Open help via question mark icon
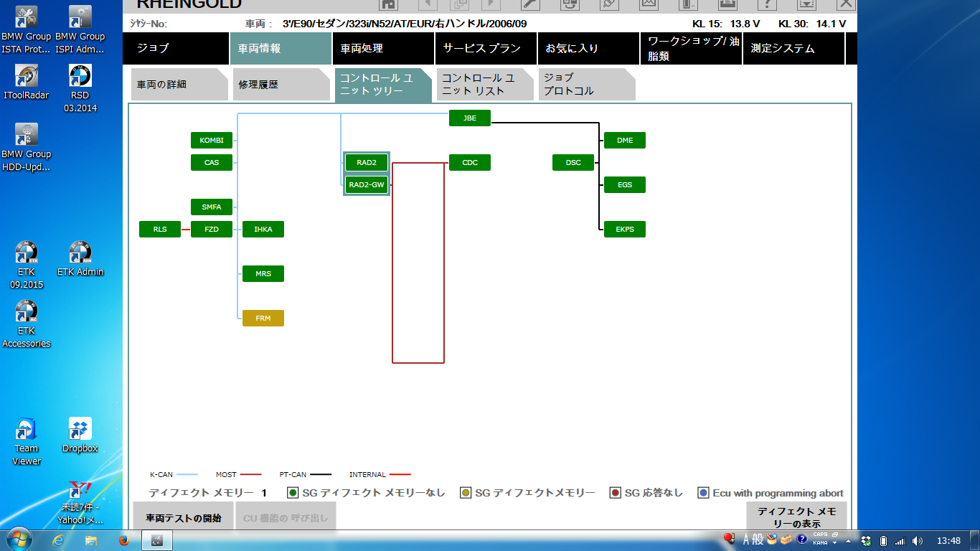The width and height of the screenshot is (980, 551). click(767, 4)
